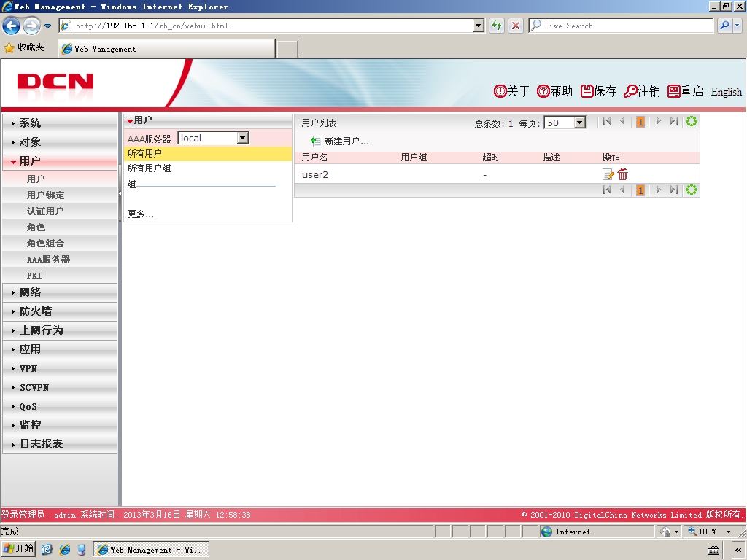This screenshot has width=747, height=560.
Task: Expand the VPN menu section
Action: (60, 368)
